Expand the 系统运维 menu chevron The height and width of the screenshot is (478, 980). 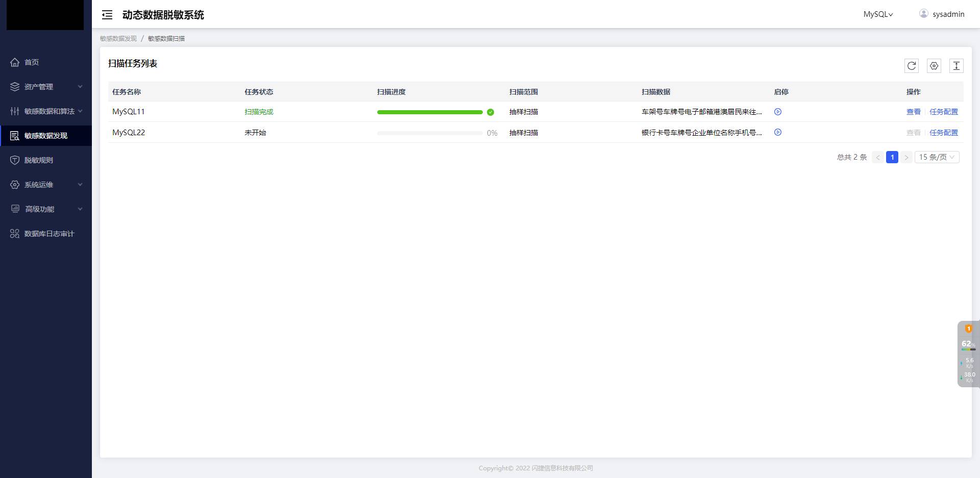pos(80,185)
